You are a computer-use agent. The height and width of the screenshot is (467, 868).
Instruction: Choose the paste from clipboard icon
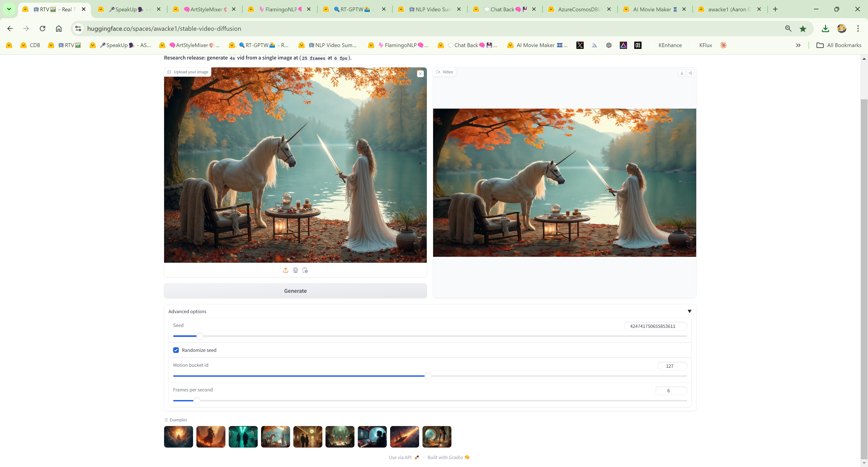pos(305,270)
